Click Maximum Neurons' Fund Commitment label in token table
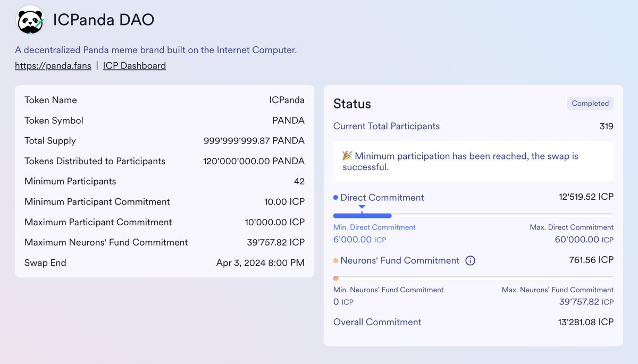This screenshot has height=364, width=638. pos(106,242)
